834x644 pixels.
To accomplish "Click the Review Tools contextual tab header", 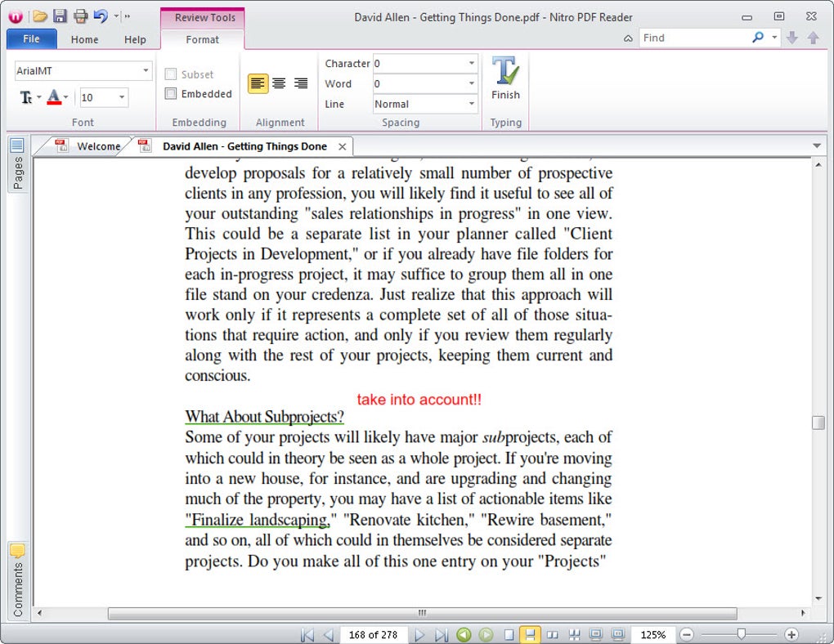I will (204, 17).
